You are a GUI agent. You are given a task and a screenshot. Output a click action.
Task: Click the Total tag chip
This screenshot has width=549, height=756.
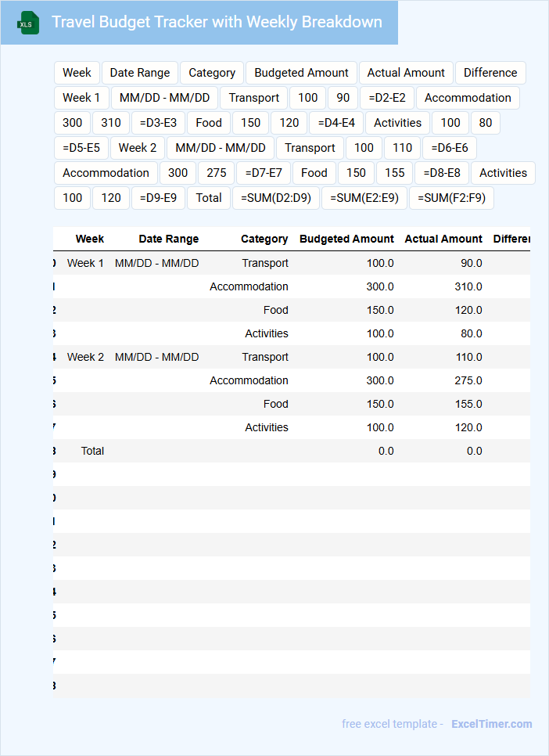pos(209,198)
